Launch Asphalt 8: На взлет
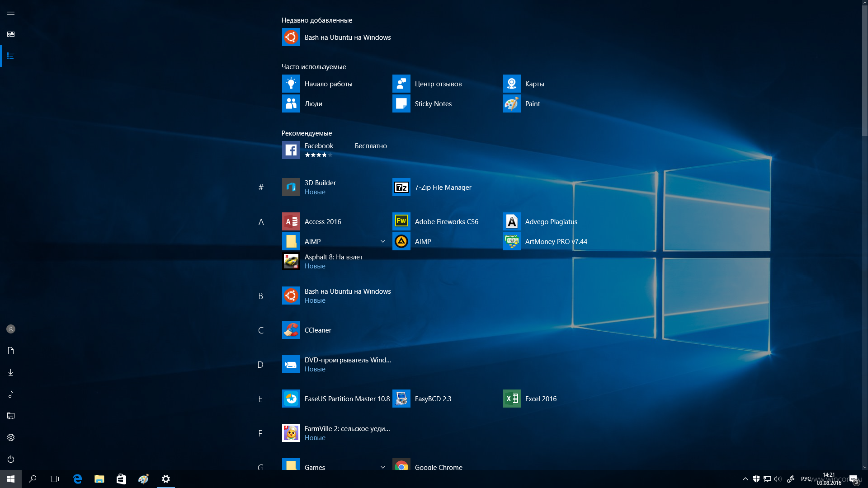Screen dimensions: 868x488 (323, 261)
